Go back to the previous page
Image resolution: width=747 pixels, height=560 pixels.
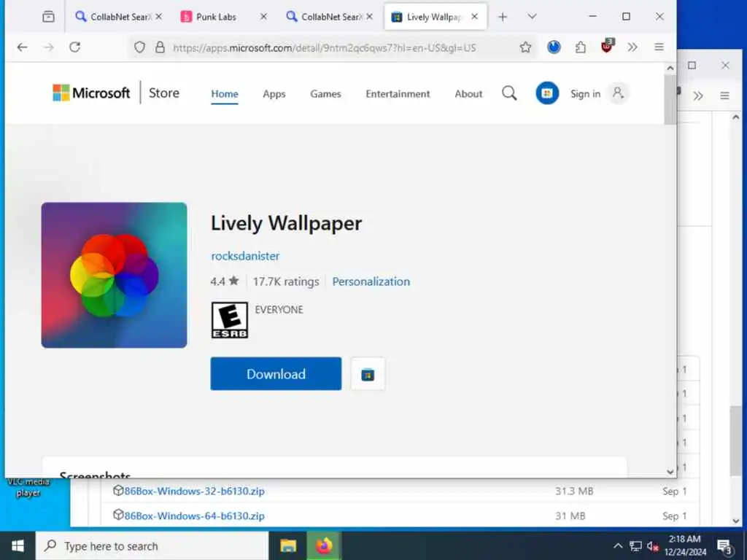pyautogui.click(x=22, y=47)
